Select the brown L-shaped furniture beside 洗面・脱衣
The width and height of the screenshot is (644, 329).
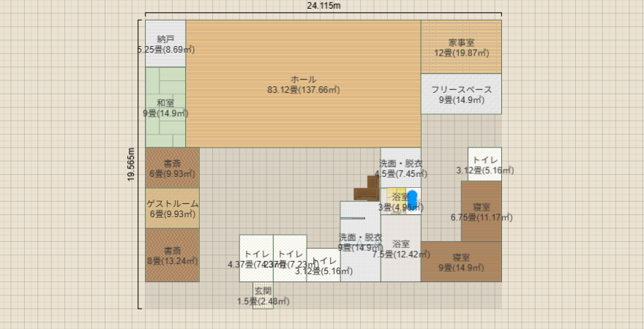click(367, 189)
